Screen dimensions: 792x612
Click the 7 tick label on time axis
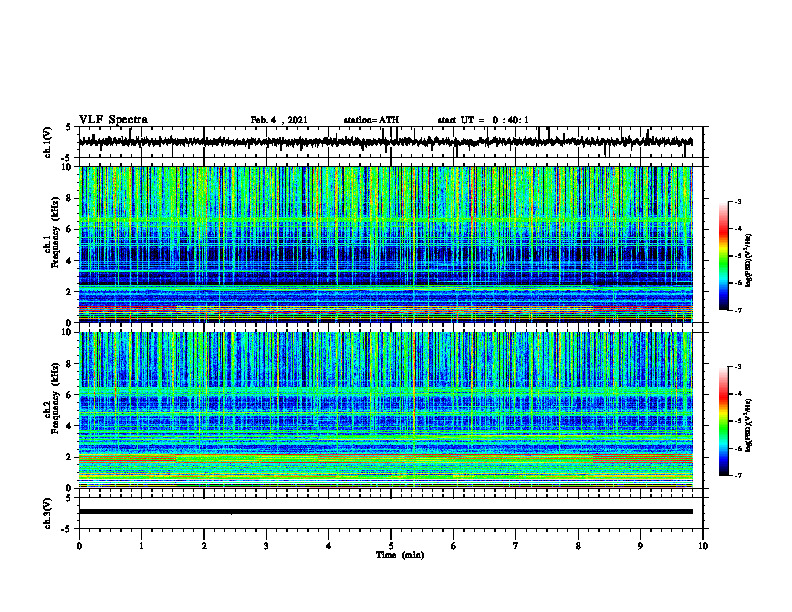516,546
